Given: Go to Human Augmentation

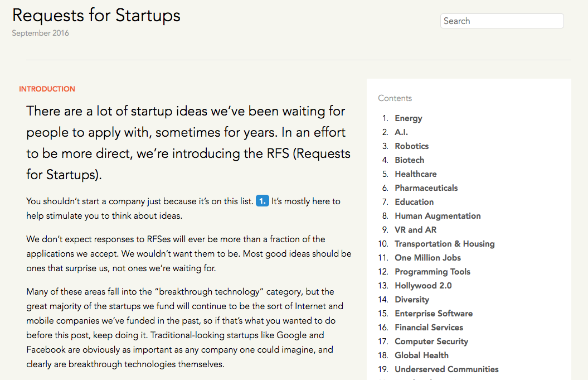Looking at the screenshot, I should click(438, 216).
